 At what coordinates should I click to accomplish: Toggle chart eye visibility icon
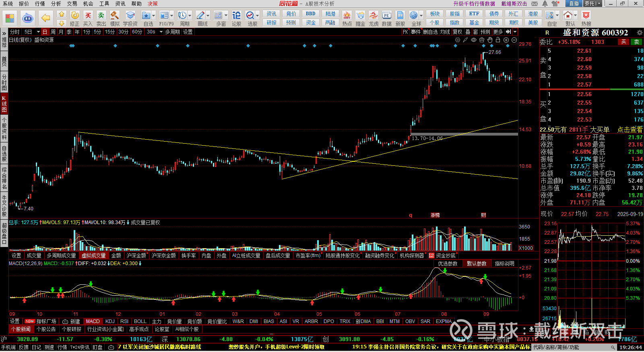474,40
